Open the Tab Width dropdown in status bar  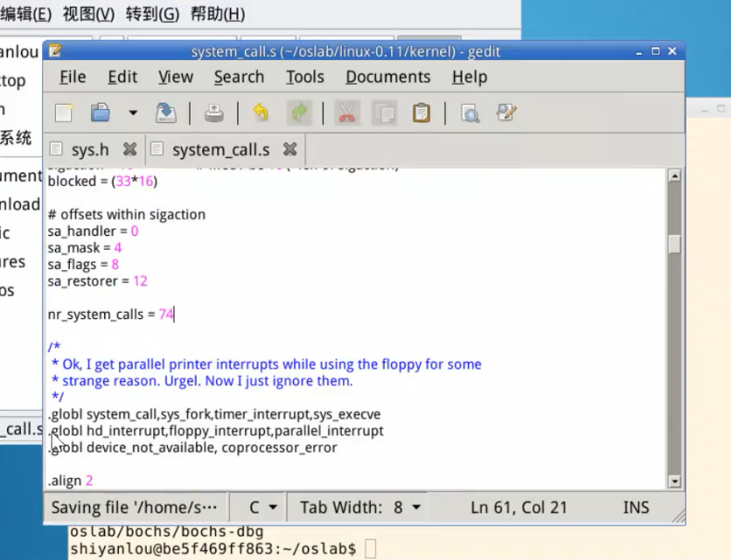pyautogui.click(x=360, y=507)
